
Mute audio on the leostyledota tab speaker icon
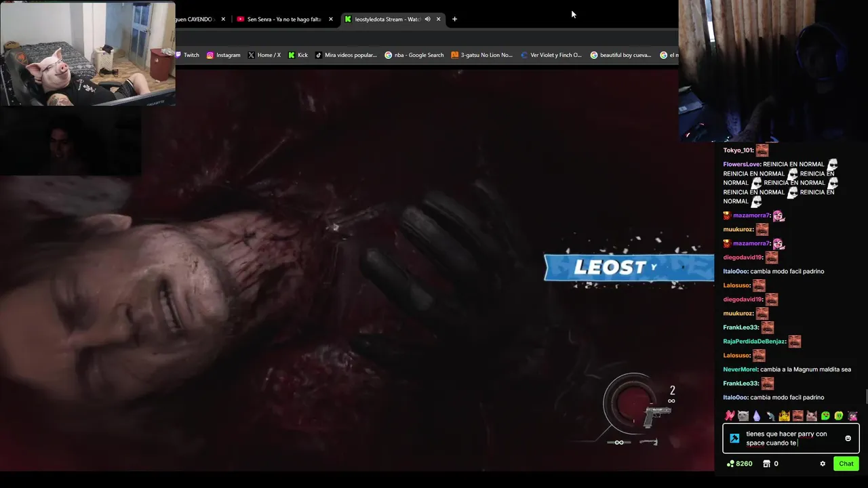tap(428, 19)
